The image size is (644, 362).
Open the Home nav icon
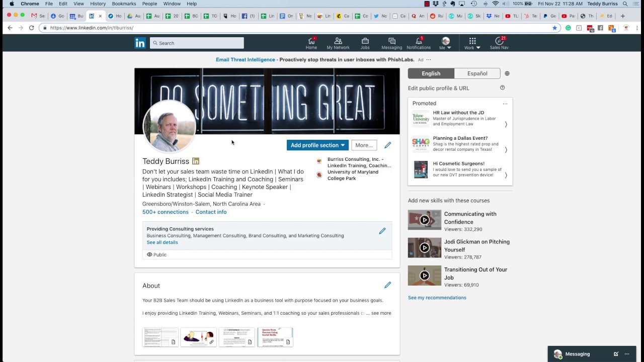tap(311, 43)
